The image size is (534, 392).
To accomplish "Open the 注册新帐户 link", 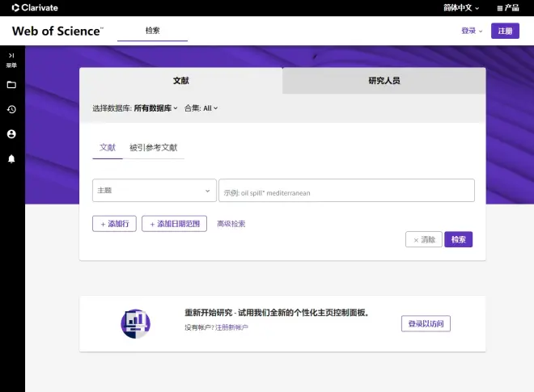I will coord(231,327).
